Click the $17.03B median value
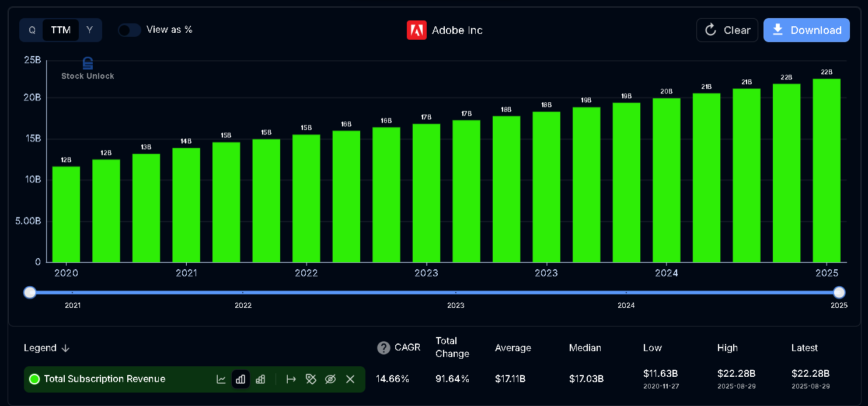The width and height of the screenshot is (868, 406). pyautogui.click(x=586, y=379)
